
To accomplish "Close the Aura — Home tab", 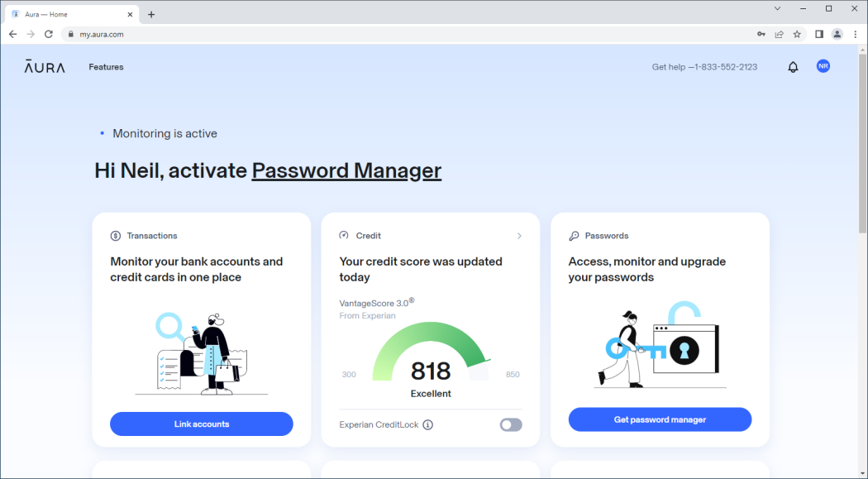I will (130, 14).
